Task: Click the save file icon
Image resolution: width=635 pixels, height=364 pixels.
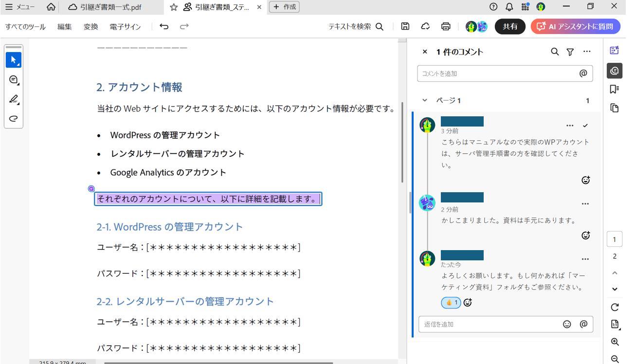Action: (405, 27)
